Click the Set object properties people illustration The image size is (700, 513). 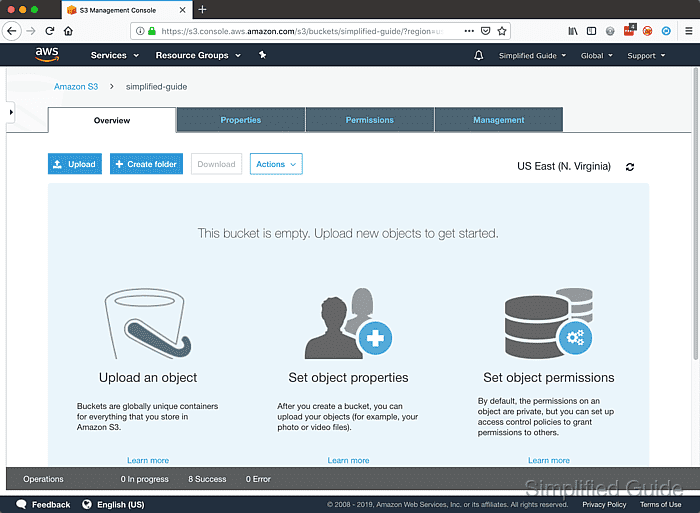[x=348, y=323]
